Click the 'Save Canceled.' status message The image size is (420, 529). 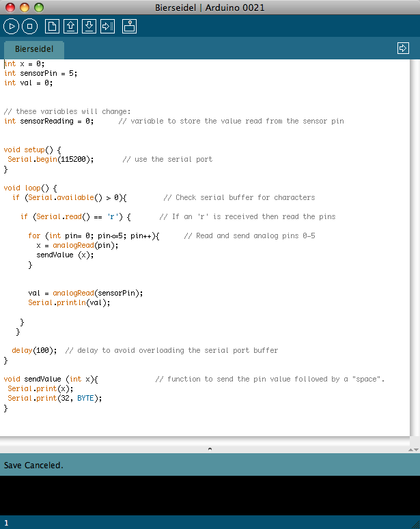point(33,466)
